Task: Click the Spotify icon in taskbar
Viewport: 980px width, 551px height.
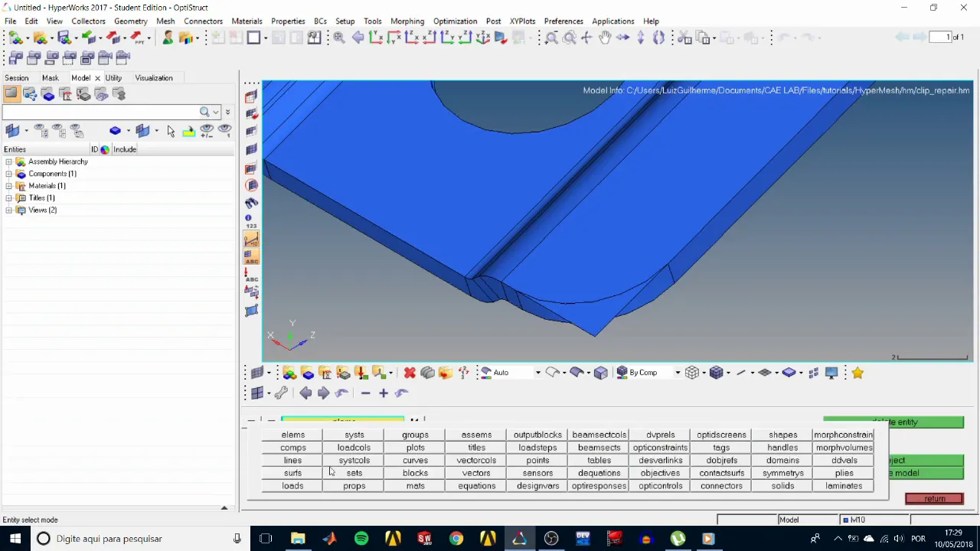Action: (361, 539)
